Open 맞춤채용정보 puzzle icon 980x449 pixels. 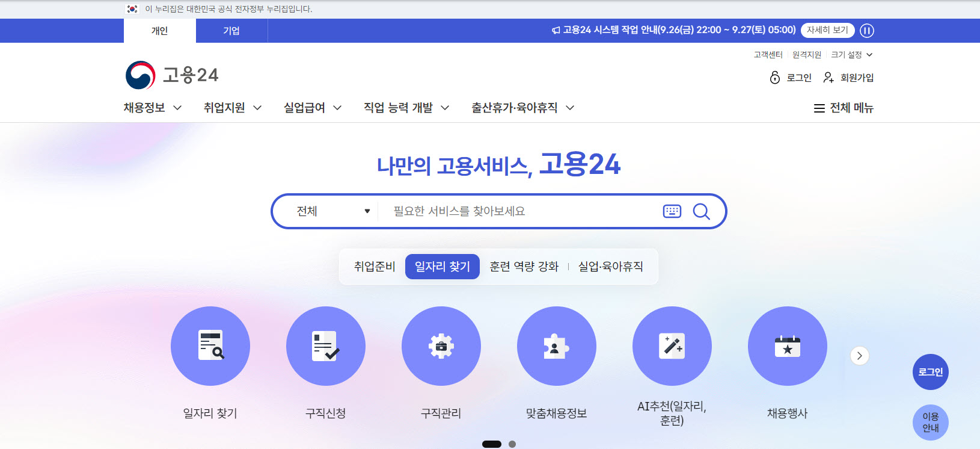click(557, 346)
